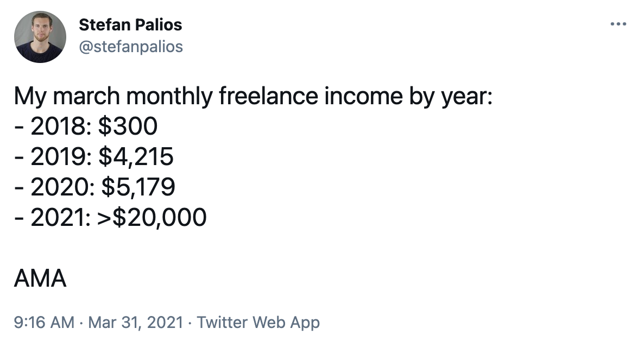The width and height of the screenshot is (644, 341).
Task: Open the Stefan Palios display name
Action: [x=130, y=24]
